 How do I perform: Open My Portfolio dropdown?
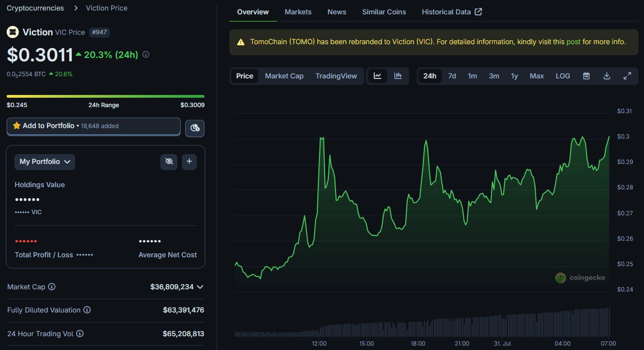[x=45, y=162]
